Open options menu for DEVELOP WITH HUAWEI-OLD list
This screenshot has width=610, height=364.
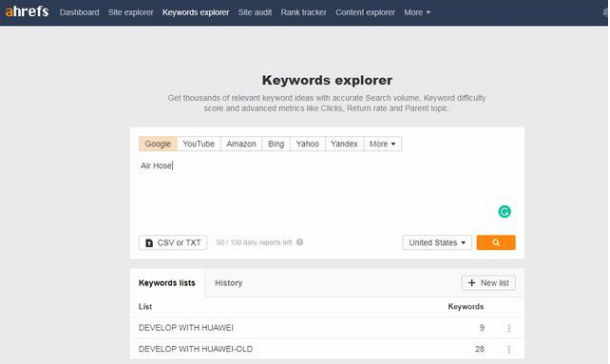[x=508, y=349]
